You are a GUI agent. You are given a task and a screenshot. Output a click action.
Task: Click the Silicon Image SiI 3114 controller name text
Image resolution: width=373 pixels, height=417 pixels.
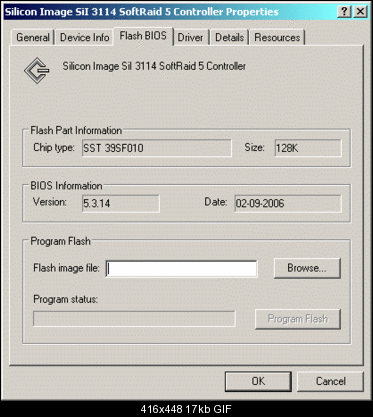(154, 66)
